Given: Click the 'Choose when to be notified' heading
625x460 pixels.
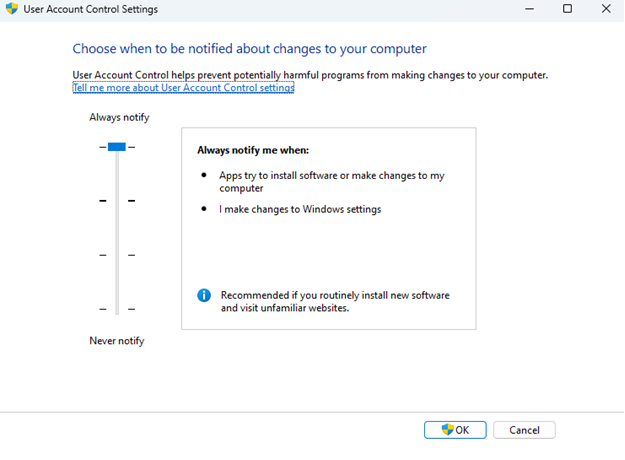Looking at the screenshot, I should [x=250, y=49].
